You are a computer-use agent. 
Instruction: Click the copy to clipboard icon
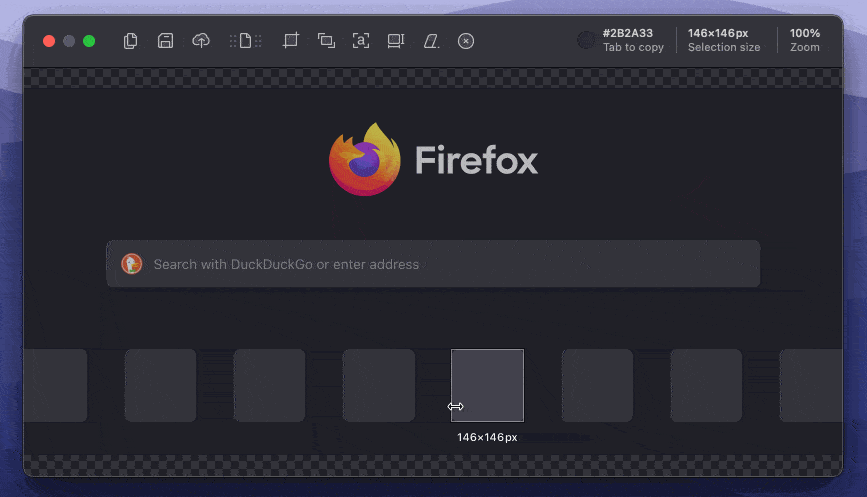pos(130,41)
